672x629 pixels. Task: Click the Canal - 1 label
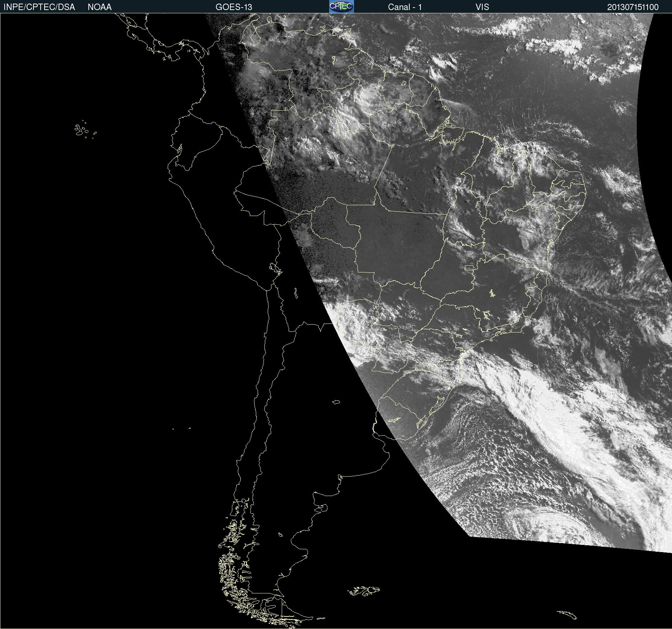coord(405,7)
